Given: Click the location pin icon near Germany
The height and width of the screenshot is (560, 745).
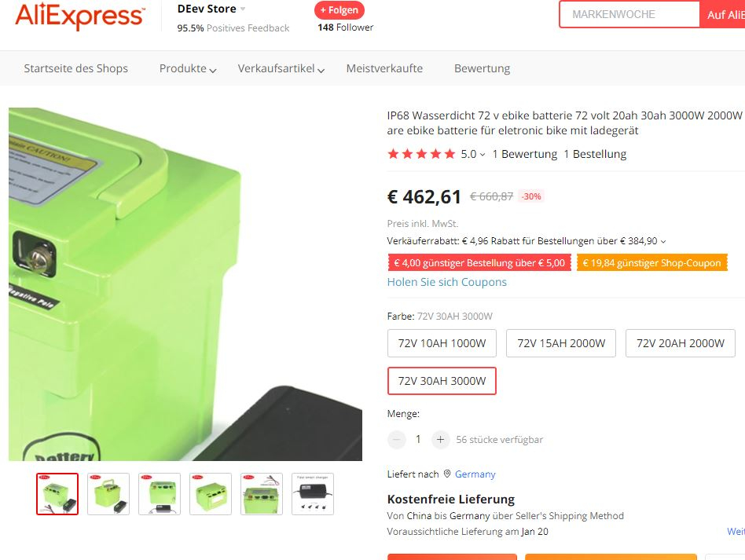Looking at the screenshot, I should click(446, 474).
